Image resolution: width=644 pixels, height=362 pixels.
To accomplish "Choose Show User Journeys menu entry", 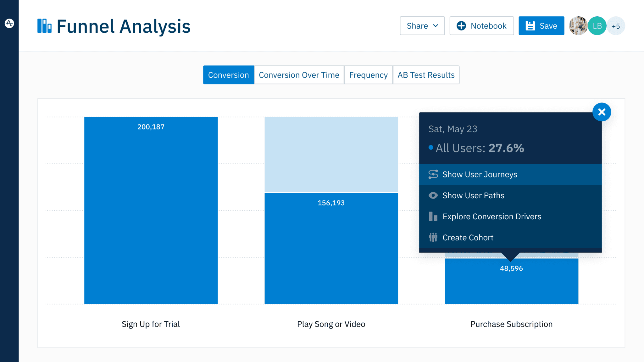I will click(x=480, y=174).
